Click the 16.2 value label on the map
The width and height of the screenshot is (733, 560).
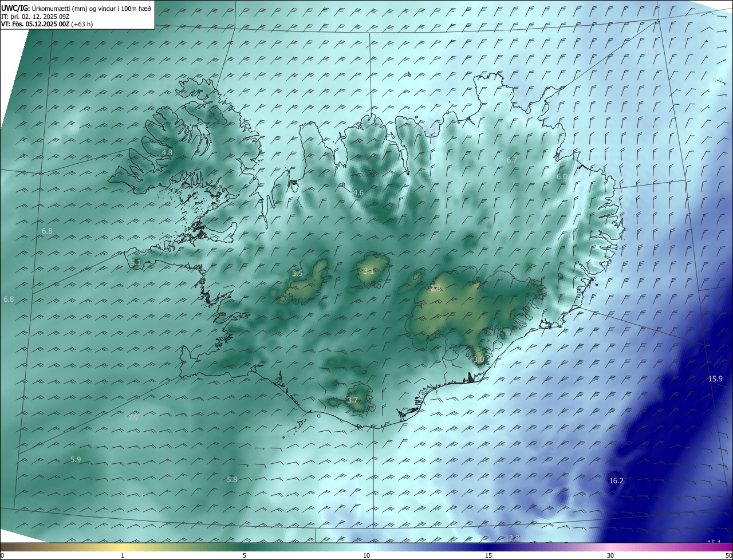coord(616,481)
